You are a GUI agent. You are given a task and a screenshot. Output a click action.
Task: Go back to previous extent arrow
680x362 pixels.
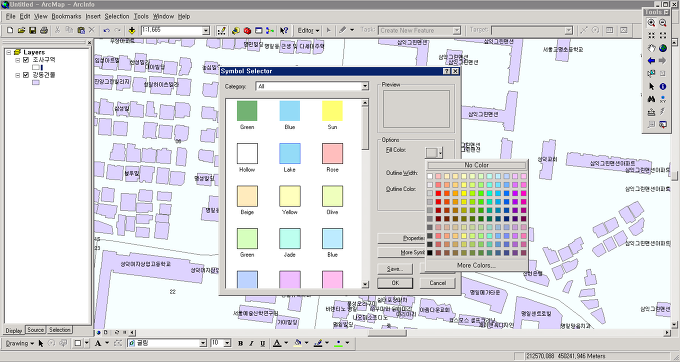(x=651, y=61)
